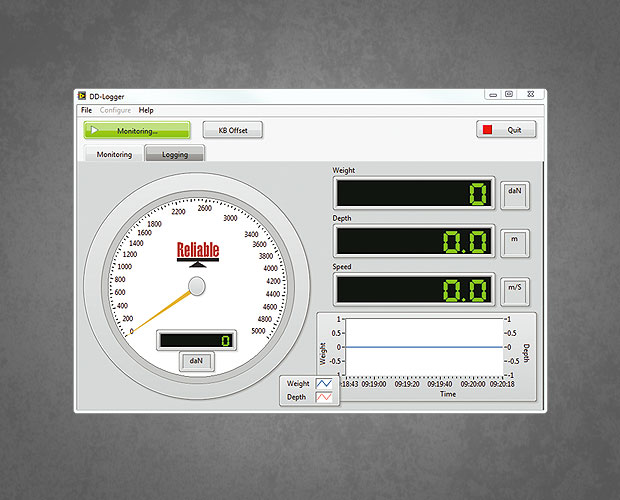Viewport: 620px width, 500px height.
Task: Open the Help menu
Action: click(146, 110)
